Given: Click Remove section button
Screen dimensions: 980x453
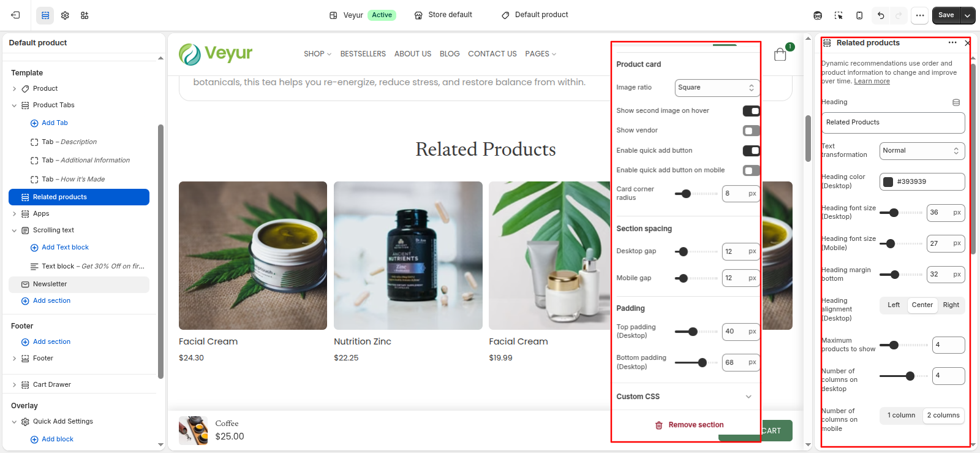Looking at the screenshot, I should coord(689,425).
